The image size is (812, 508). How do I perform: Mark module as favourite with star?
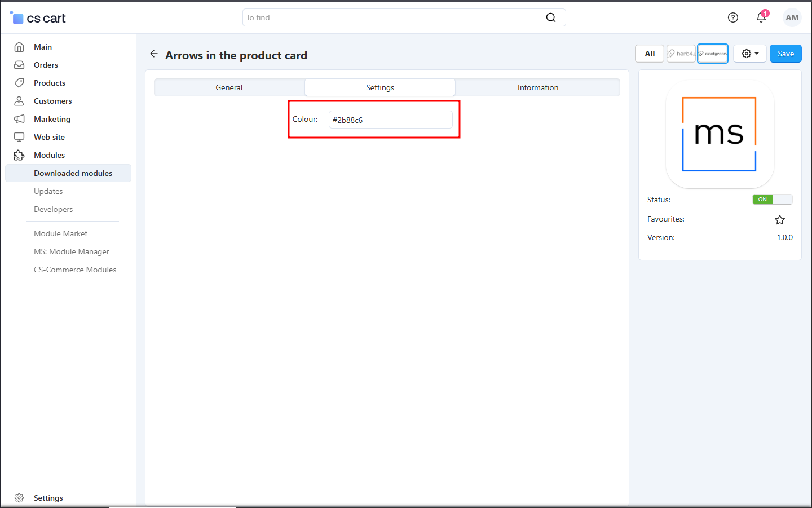tap(780, 220)
